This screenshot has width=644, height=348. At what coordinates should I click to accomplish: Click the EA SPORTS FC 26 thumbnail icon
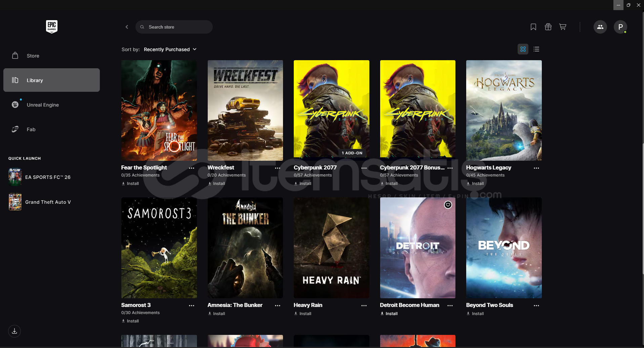pyautogui.click(x=15, y=177)
